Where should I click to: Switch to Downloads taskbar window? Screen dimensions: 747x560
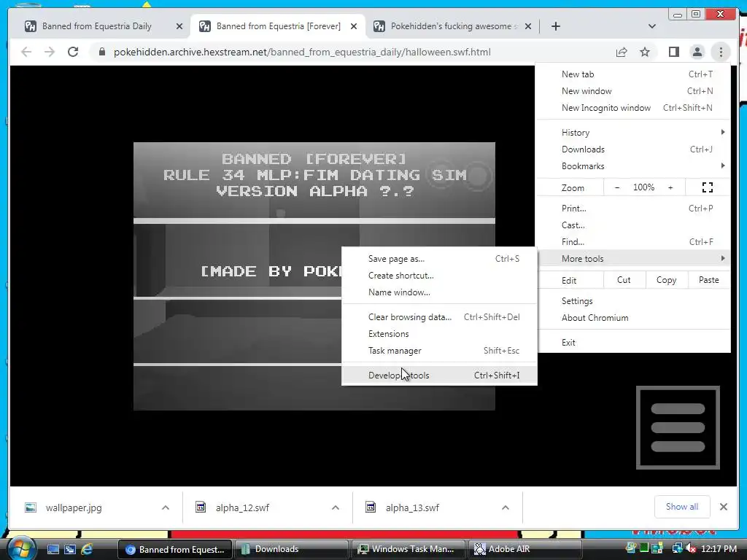291,549
